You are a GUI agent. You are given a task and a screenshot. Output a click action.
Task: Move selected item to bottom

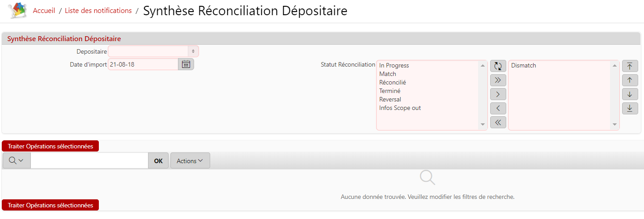click(x=630, y=108)
